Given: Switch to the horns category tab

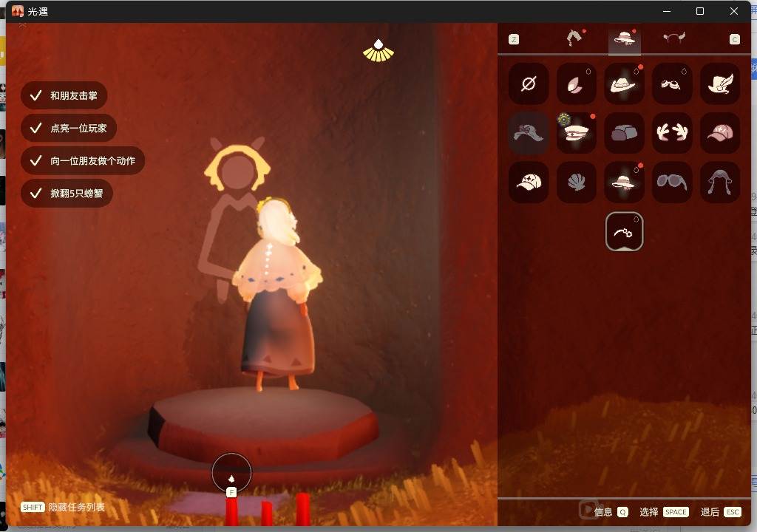Looking at the screenshot, I should [x=674, y=38].
